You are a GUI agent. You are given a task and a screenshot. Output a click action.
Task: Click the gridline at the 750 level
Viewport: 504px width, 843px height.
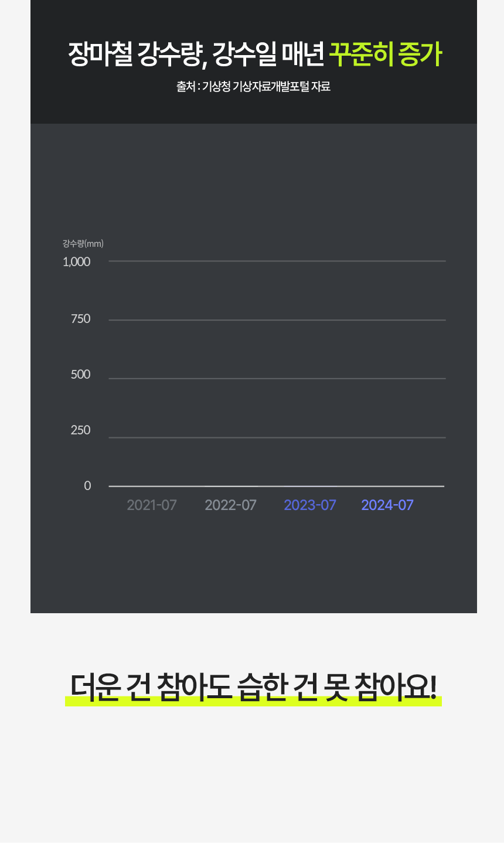[277, 320]
